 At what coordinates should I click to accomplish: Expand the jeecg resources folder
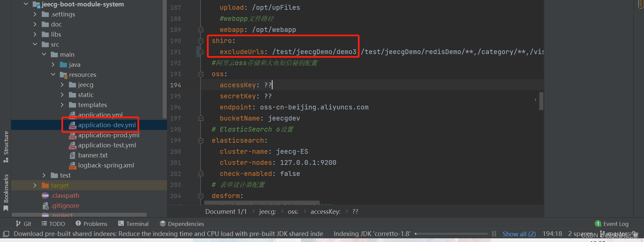(62, 85)
